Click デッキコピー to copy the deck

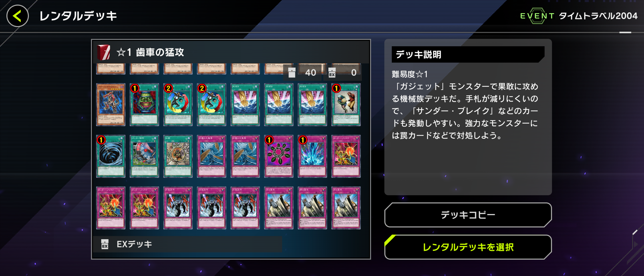pyautogui.click(x=468, y=215)
